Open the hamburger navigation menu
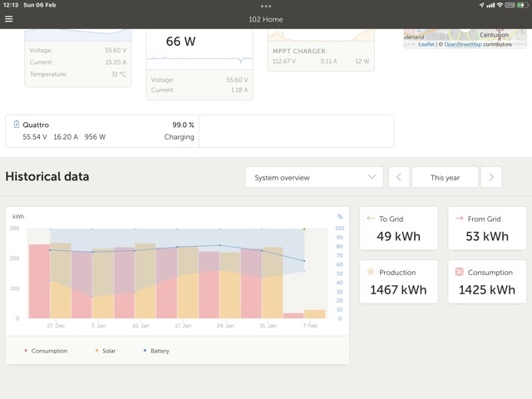This screenshot has height=399, width=532. 9,19
